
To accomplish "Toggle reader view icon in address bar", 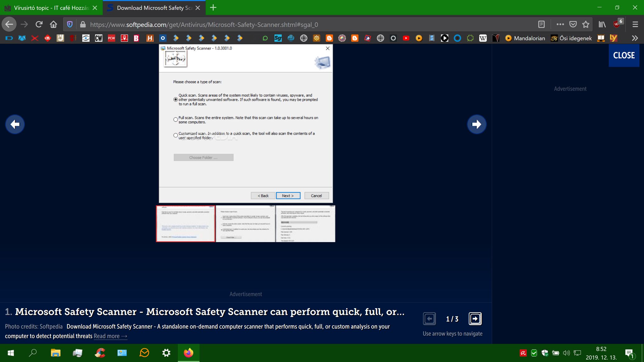I will click(541, 24).
